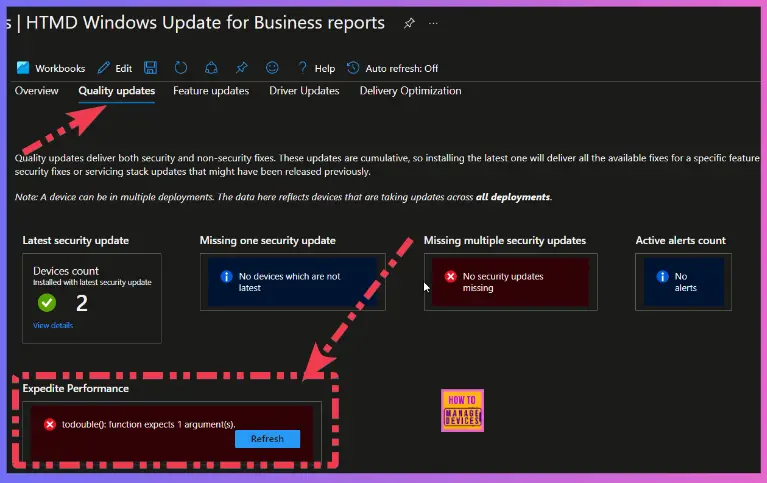
Task: Click red error icon in Missing multiple updates
Action: coord(451,276)
